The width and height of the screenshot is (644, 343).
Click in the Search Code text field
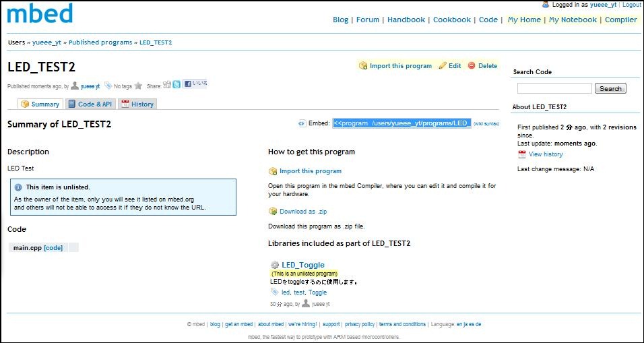coord(554,88)
